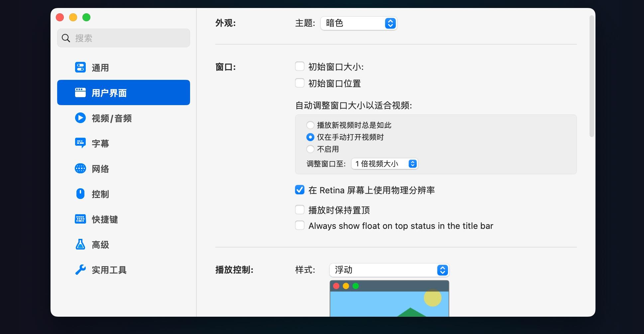
Task: Click inside the 搜索 search field
Action: pos(123,38)
